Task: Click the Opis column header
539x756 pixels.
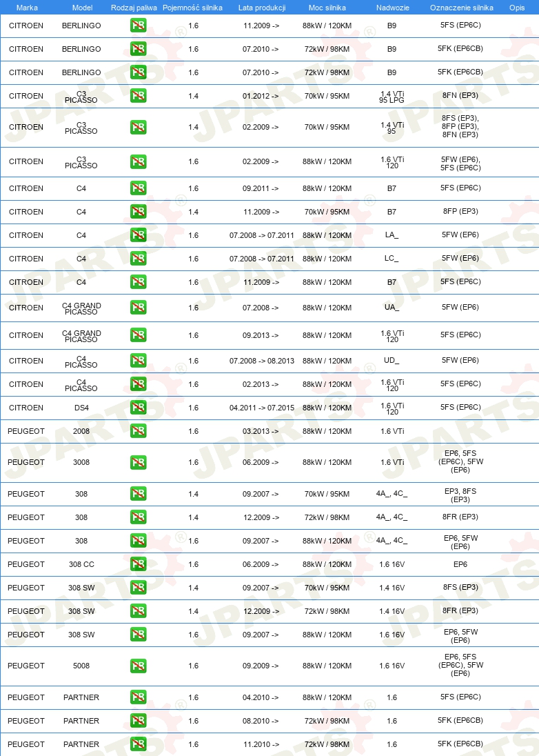Action: [x=517, y=8]
